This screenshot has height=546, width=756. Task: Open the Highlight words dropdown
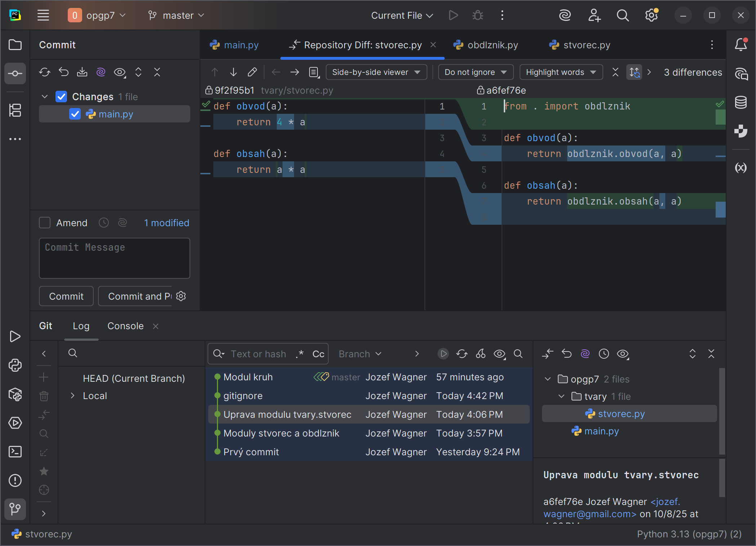(x=560, y=72)
